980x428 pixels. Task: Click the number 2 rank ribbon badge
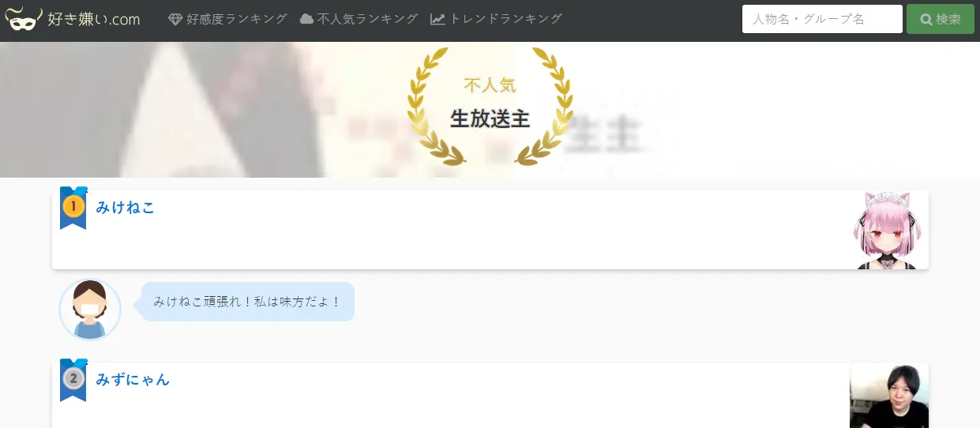[73, 380]
